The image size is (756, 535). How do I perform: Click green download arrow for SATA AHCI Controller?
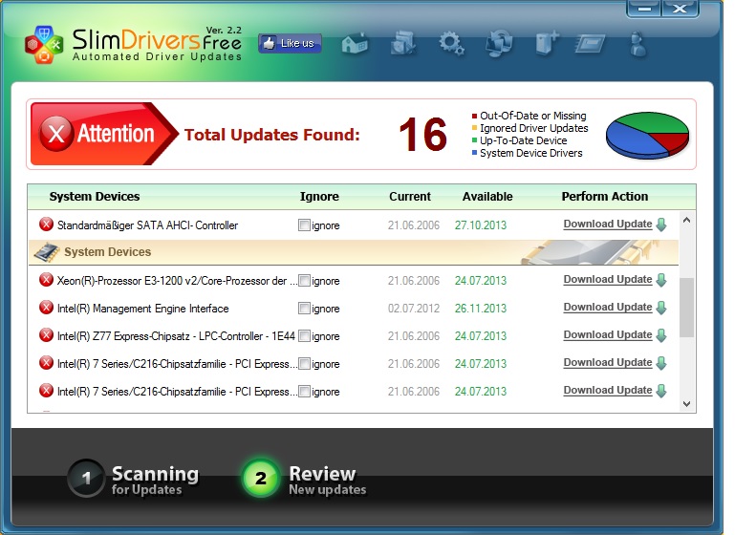pos(661,225)
